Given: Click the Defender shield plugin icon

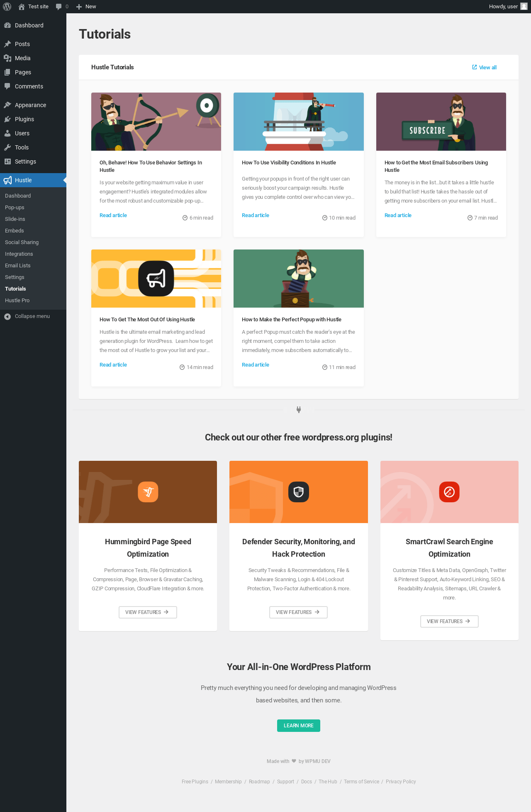Looking at the screenshot, I should (x=299, y=492).
